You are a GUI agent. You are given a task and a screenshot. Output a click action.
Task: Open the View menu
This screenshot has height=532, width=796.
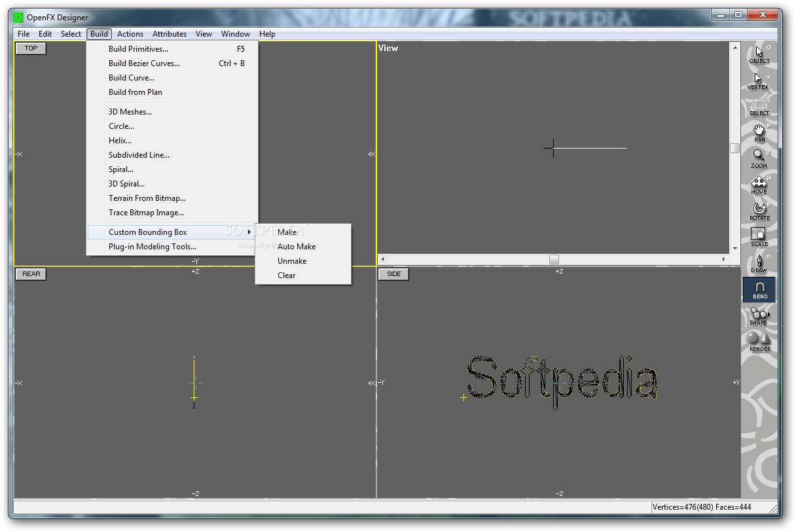(204, 34)
